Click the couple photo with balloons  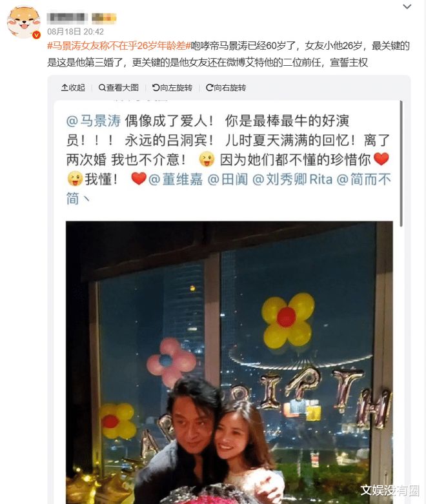pyautogui.click(x=229, y=362)
